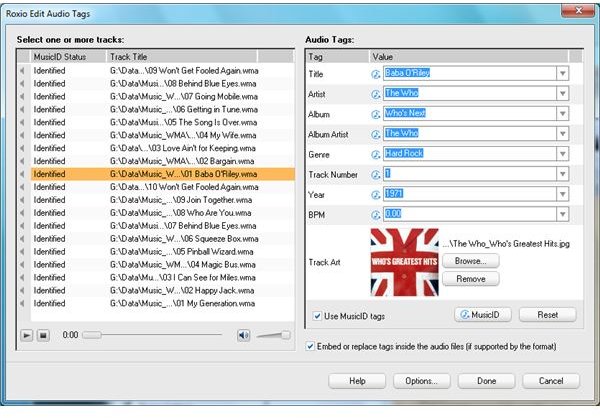Select track 03 Love Ain't for Keeping.wma
600x418 pixels.
point(163,149)
